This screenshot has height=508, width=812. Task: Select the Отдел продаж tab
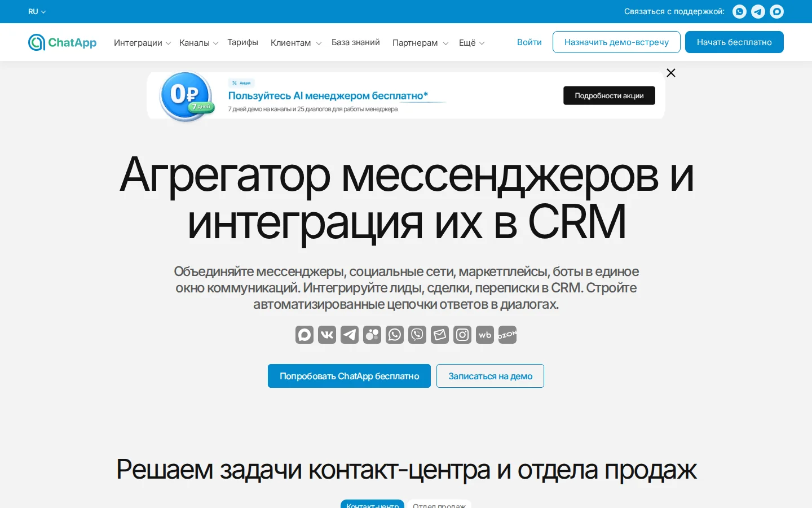coord(439,504)
